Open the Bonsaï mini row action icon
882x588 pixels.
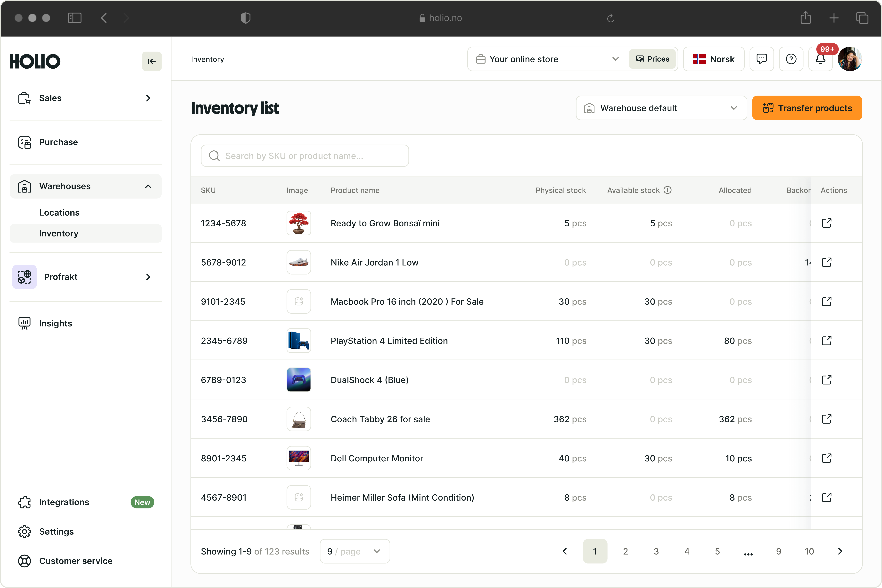pyautogui.click(x=826, y=223)
